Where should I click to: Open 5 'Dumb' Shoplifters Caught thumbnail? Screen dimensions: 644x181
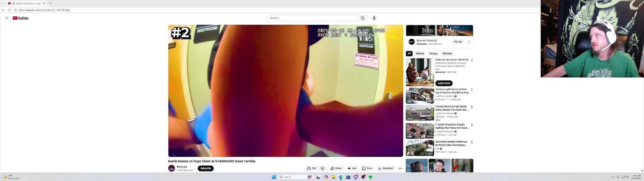(420, 131)
